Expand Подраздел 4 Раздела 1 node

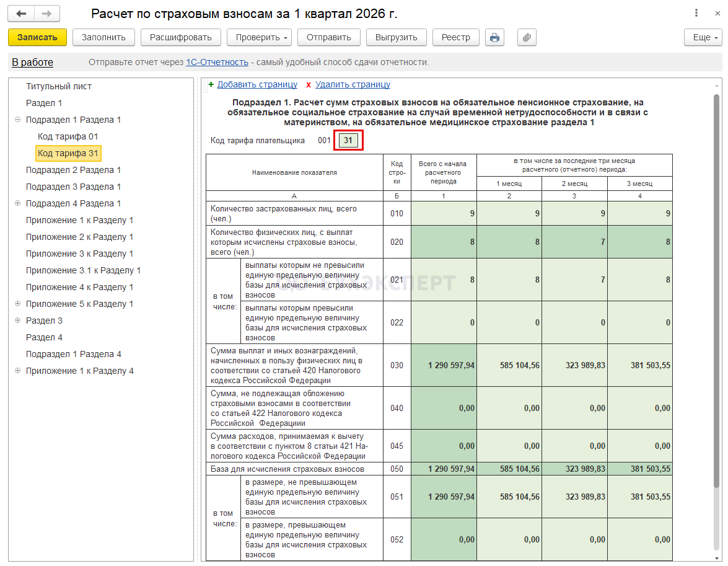coord(17,203)
